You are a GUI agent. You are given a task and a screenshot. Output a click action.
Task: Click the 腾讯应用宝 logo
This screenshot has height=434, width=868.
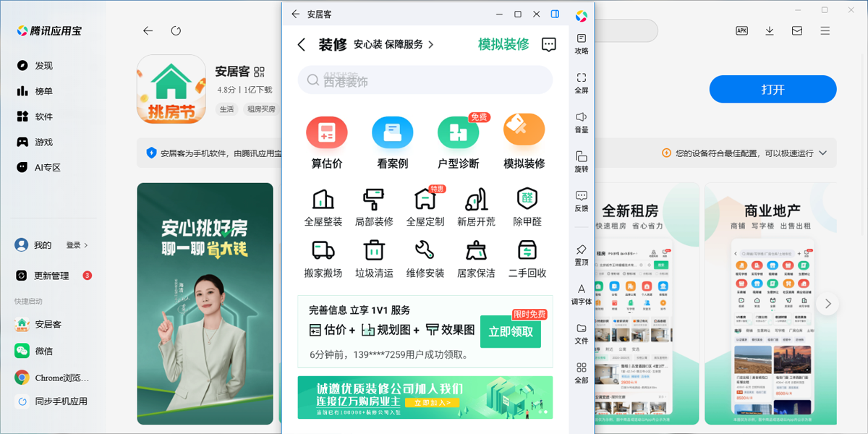pos(50,30)
